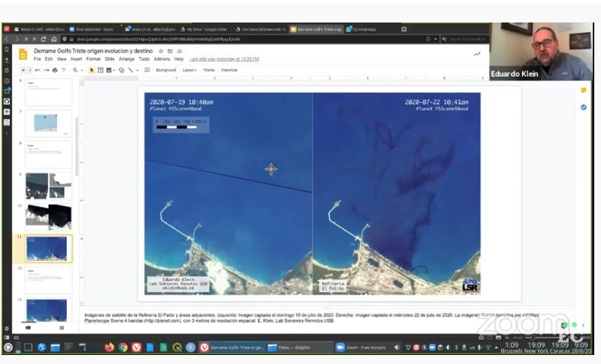Open the Shape tool
601x364 pixels.
121,70
